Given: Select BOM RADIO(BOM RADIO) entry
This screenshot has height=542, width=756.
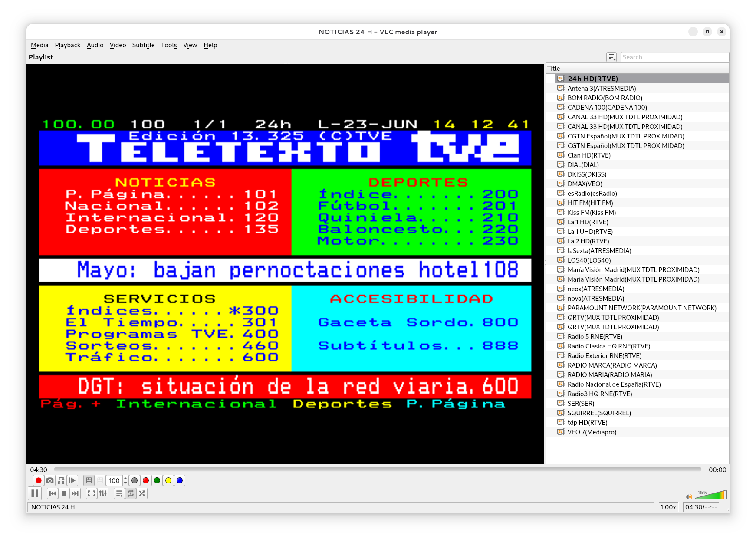Looking at the screenshot, I should coord(642,98).
